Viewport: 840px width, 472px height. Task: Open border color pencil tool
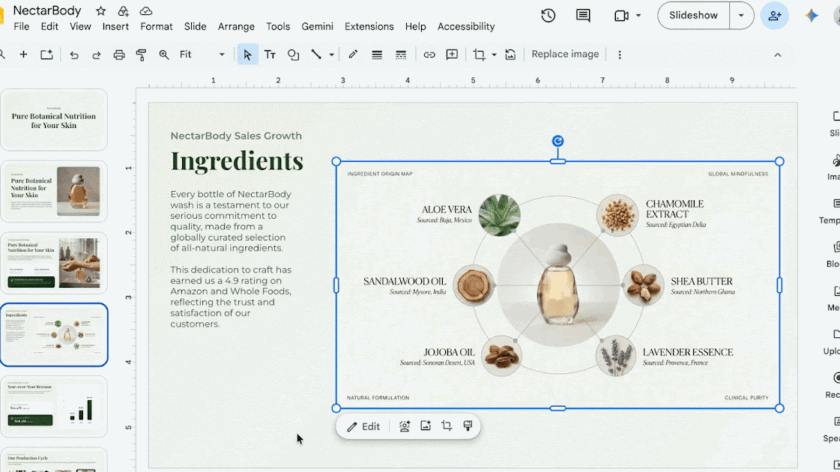(352, 55)
